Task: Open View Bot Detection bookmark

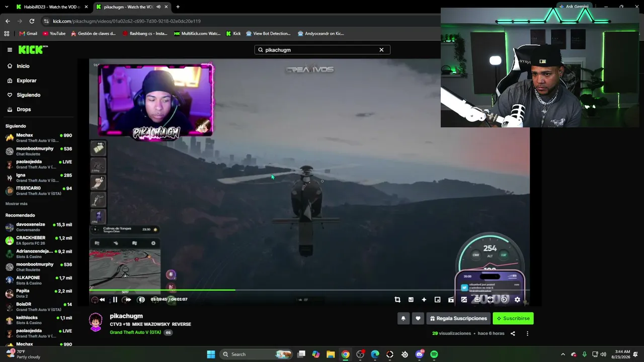Action: (x=268, y=34)
